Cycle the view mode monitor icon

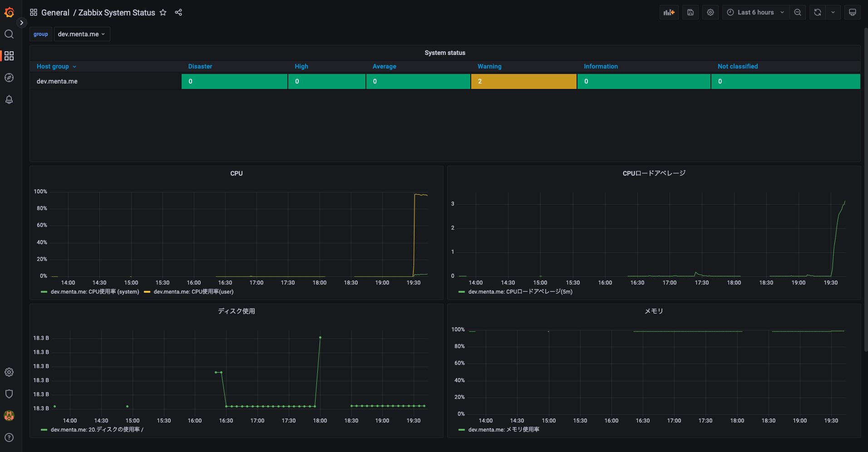[x=853, y=13]
